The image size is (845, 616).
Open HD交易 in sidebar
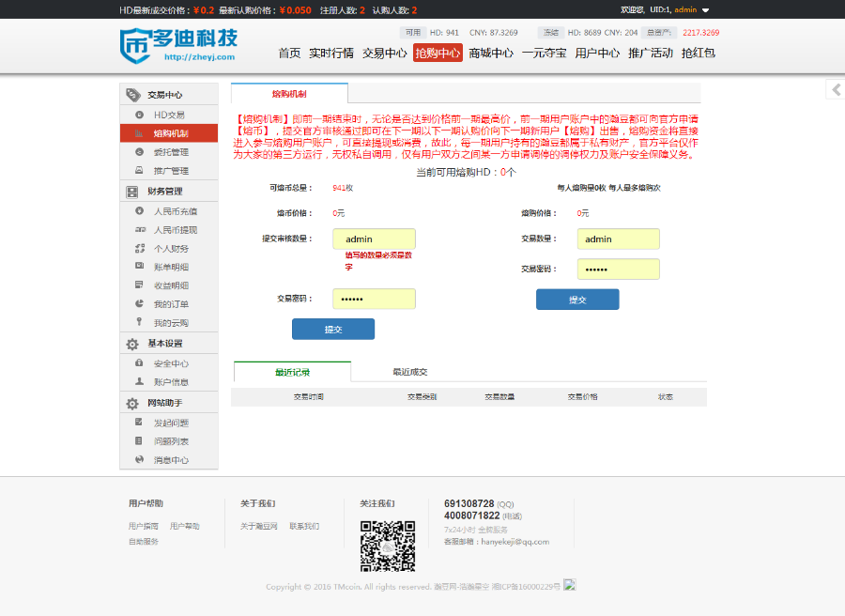[x=169, y=115]
